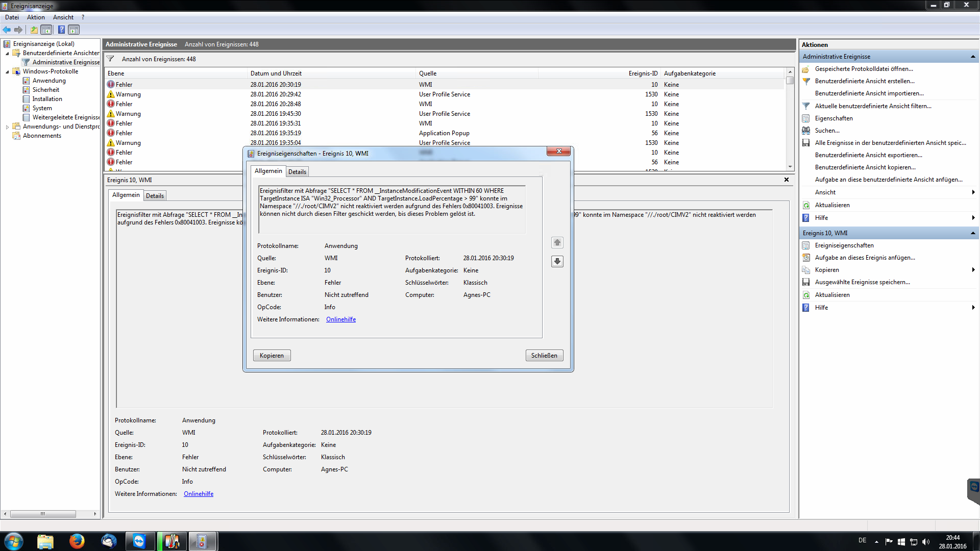Click the blue back arrow in toolbar
The height and width of the screenshot is (551, 980).
point(7,30)
